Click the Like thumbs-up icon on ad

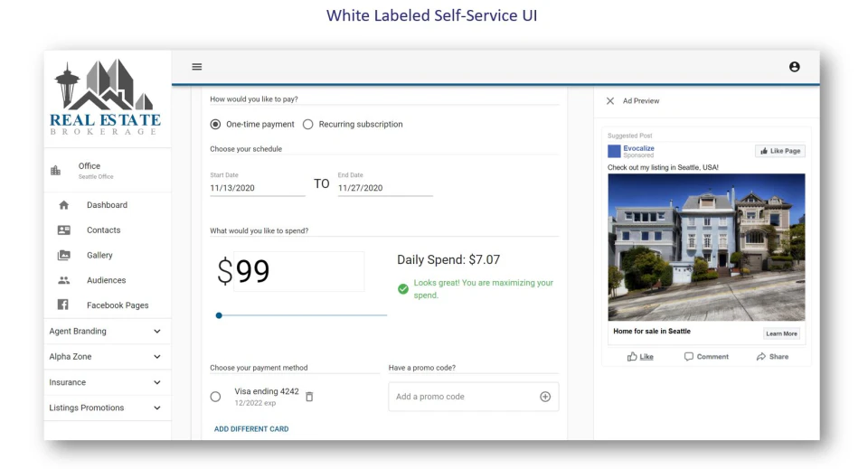633,357
